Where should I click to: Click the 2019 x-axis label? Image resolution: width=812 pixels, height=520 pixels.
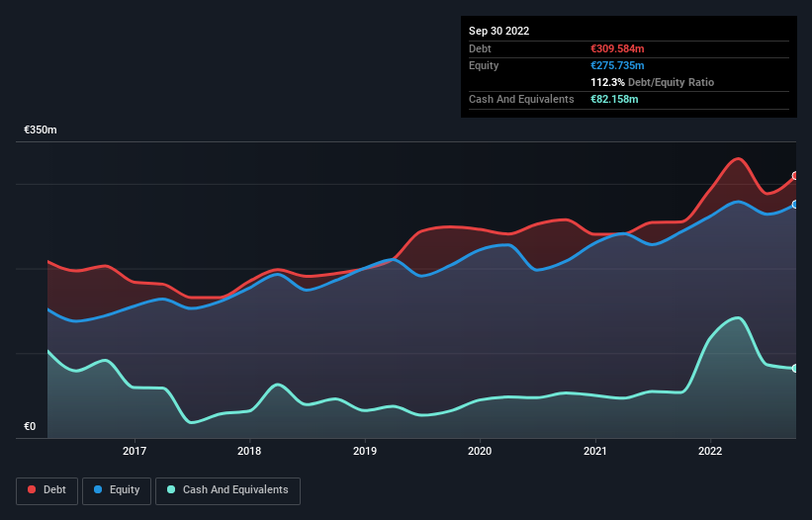click(x=365, y=451)
